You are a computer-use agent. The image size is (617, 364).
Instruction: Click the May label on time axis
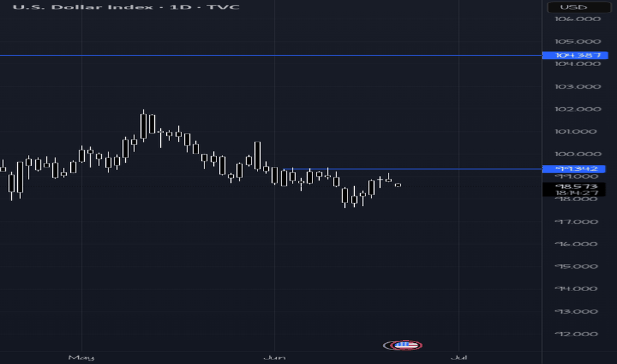point(81,357)
